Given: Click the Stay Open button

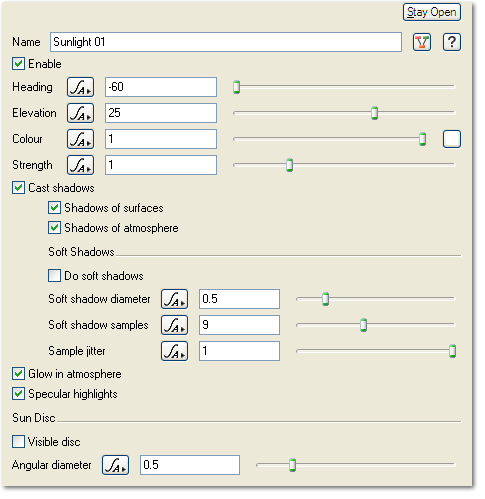Looking at the screenshot, I should (x=432, y=12).
